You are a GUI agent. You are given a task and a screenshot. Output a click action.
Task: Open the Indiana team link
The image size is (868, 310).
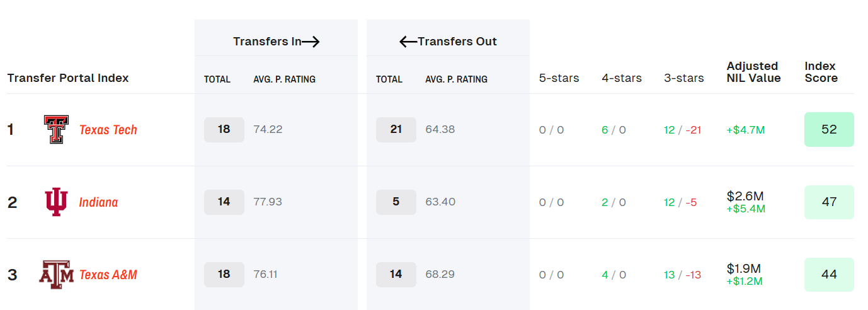point(98,202)
